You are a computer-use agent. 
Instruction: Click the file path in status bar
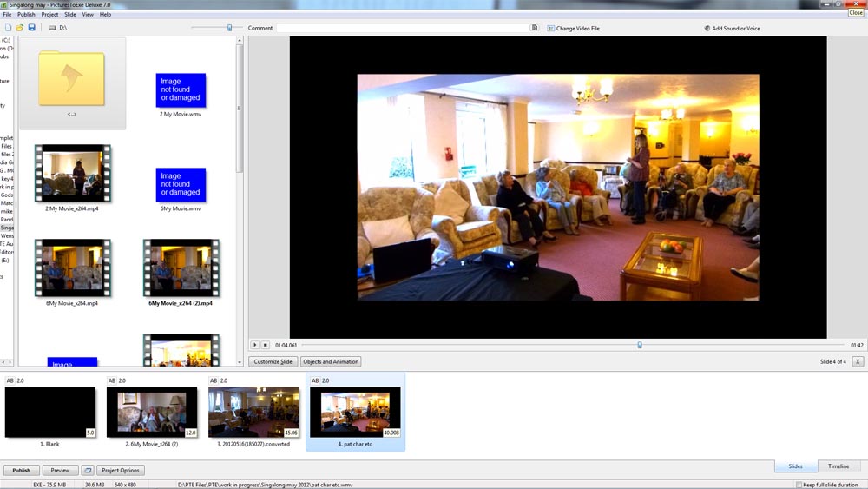[x=265, y=485]
